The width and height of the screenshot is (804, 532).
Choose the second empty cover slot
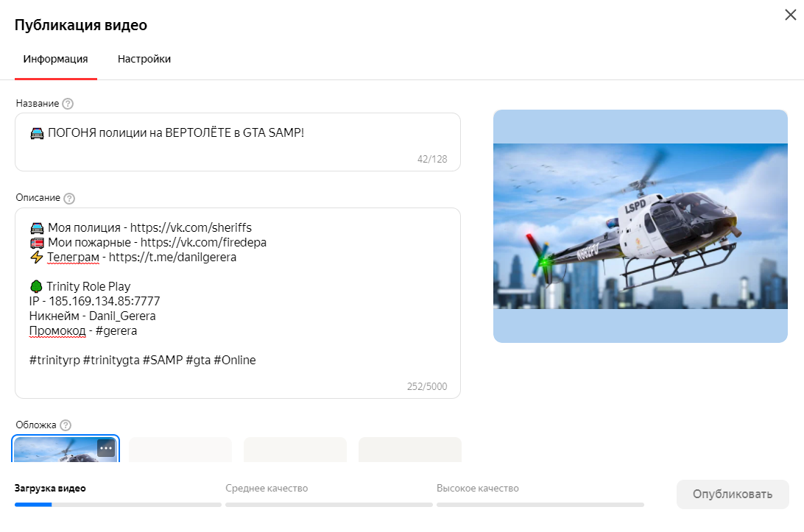[180, 450]
